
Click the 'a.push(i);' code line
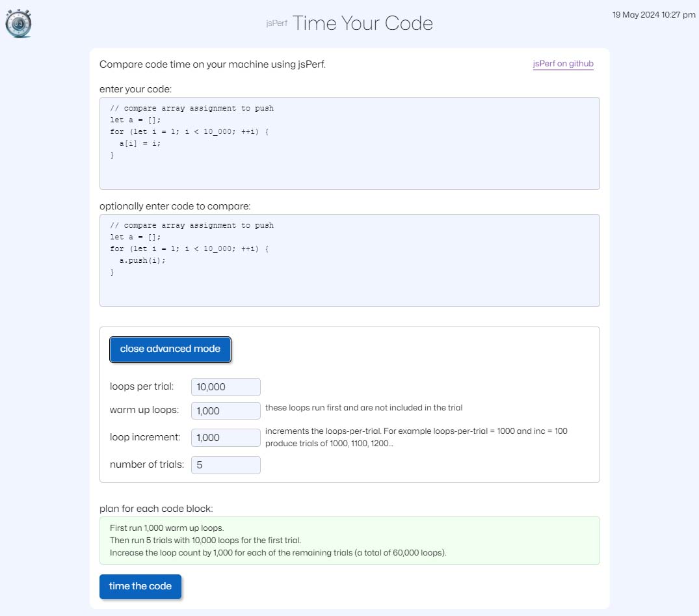(x=142, y=260)
